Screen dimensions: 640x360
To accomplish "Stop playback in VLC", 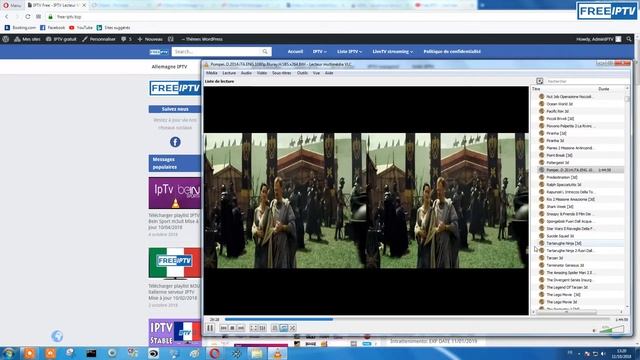I will tap(232, 328).
